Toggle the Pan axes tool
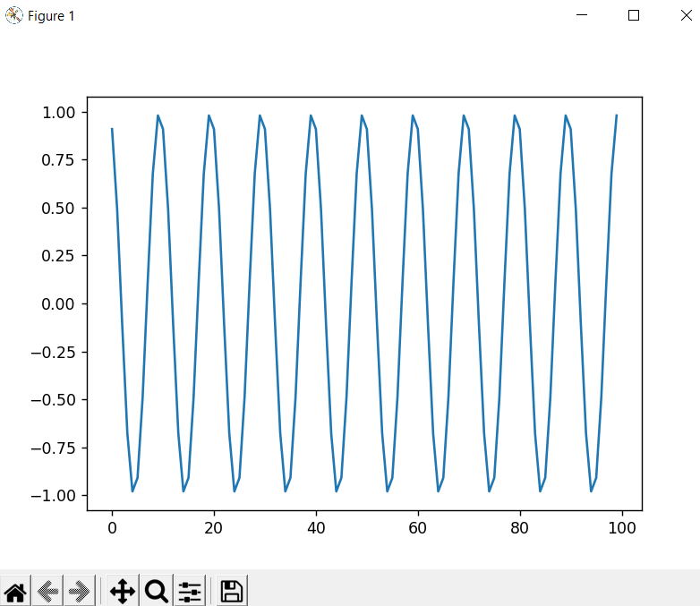The height and width of the screenshot is (606, 700). (122, 591)
